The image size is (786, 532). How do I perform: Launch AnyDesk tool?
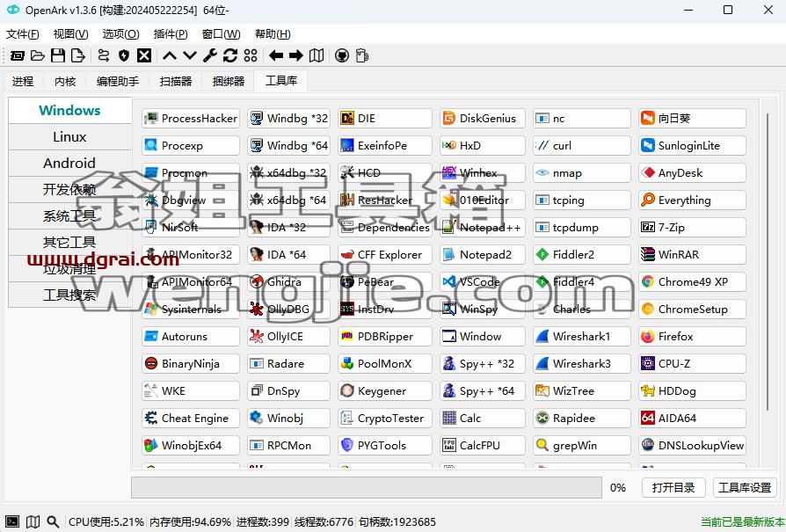pyautogui.click(x=692, y=173)
